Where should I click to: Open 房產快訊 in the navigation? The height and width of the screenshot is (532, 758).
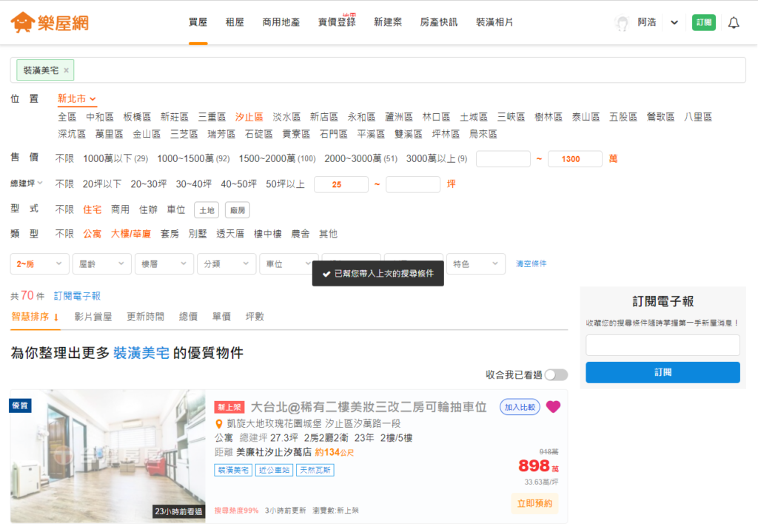point(438,22)
